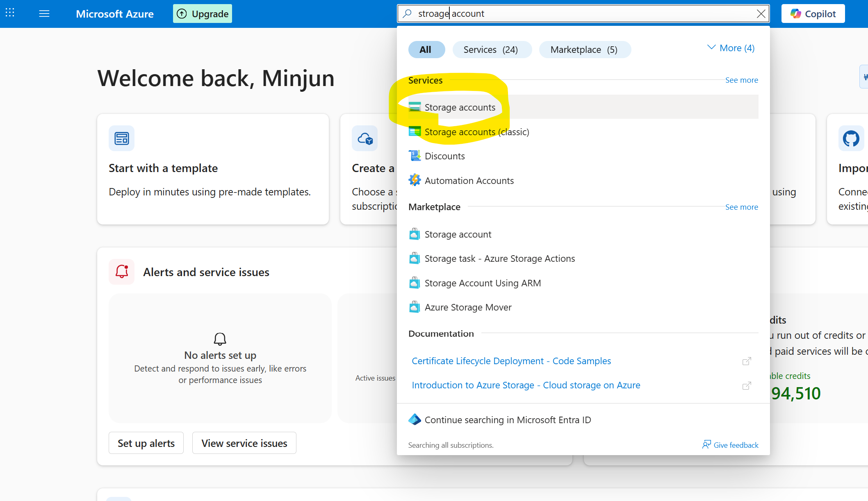Select Storage account marketplace item
The image size is (868, 501).
click(x=458, y=234)
